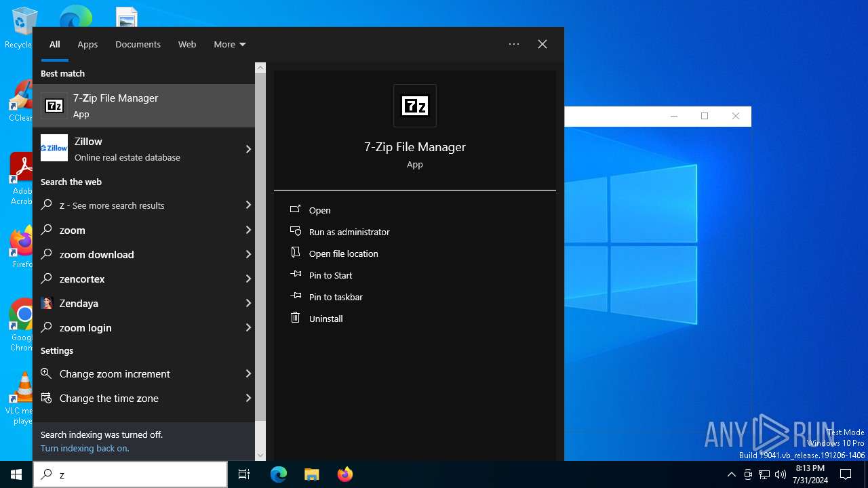Expand the Zillow result arrow
This screenshot has height=488, width=868.
click(248, 149)
